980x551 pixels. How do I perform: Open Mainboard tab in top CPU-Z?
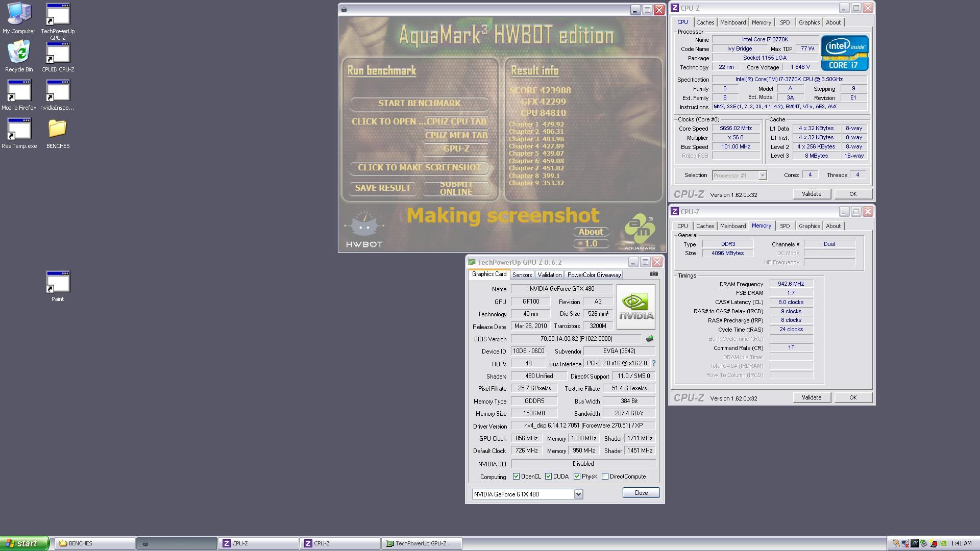pyautogui.click(x=733, y=22)
